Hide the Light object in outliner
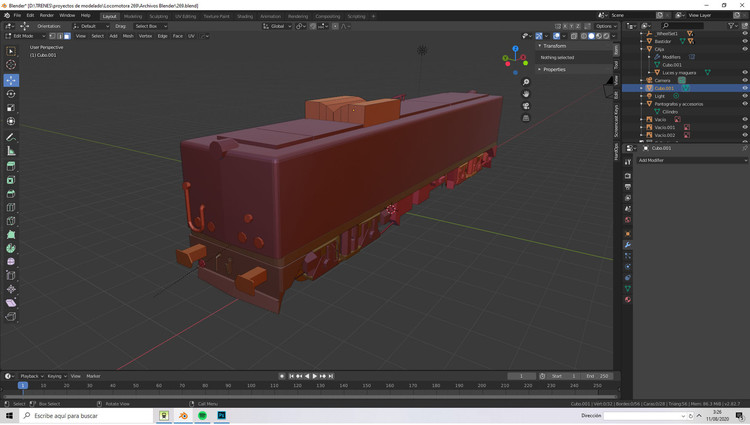This screenshot has width=750, height=425. click(744, 96)
